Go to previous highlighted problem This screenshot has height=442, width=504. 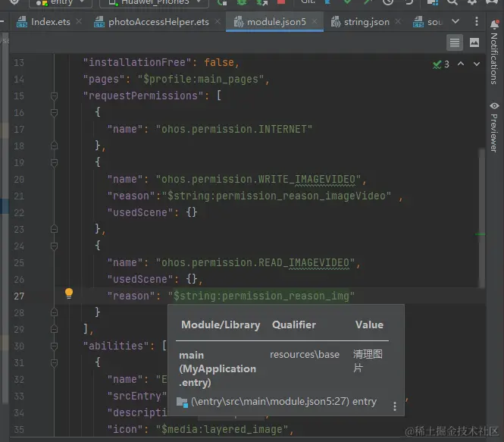(x=461, y=64)
